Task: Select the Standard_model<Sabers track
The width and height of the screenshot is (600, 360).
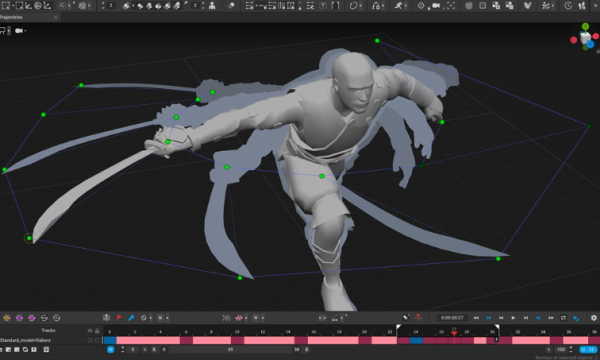Action: (x=25, y=340)
